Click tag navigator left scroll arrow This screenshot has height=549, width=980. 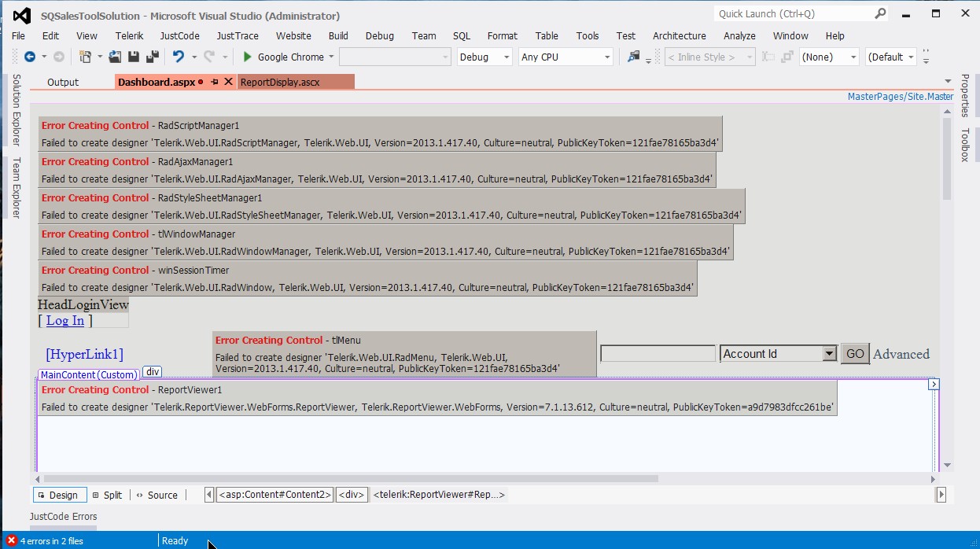(x=209, y=495)
